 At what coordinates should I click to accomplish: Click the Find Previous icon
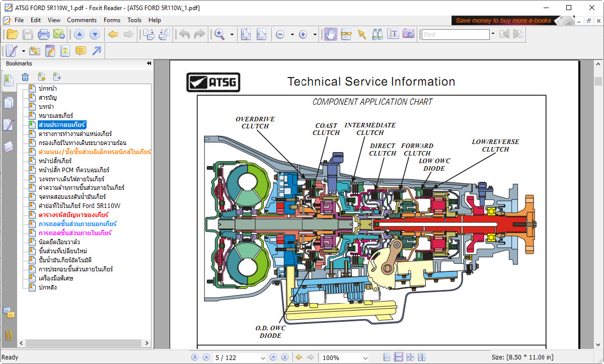504,34
